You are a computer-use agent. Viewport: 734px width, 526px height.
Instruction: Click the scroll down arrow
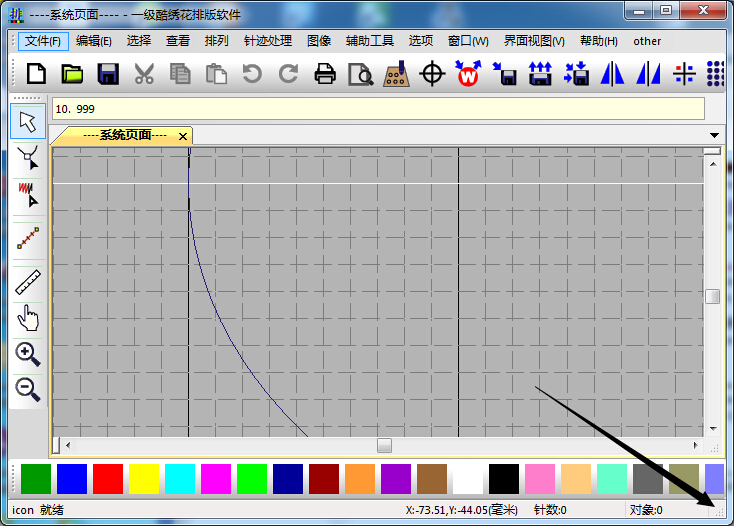pos(713,429)
